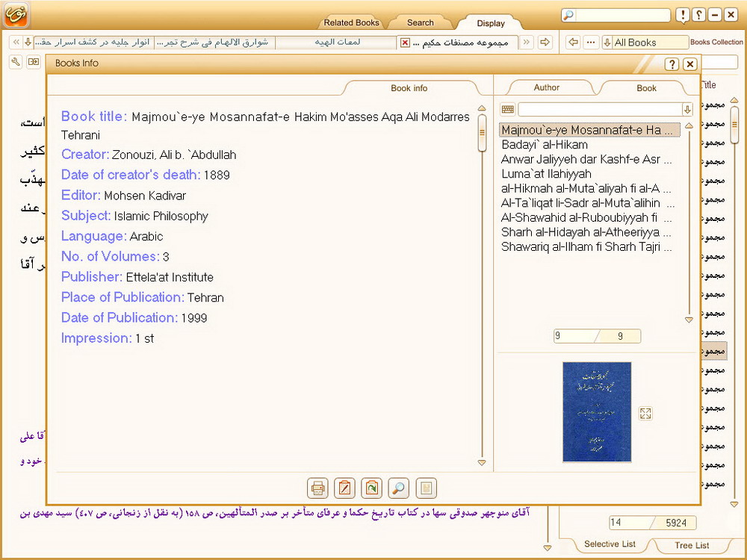This screenshot has height=560, width=747.
Task: Click the print icon in Books Info
Action: point(317,488)
